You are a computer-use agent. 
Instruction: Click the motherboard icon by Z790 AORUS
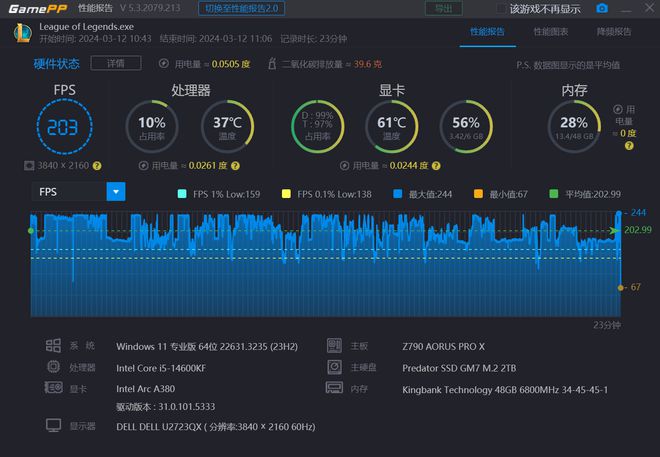point(335,345)
